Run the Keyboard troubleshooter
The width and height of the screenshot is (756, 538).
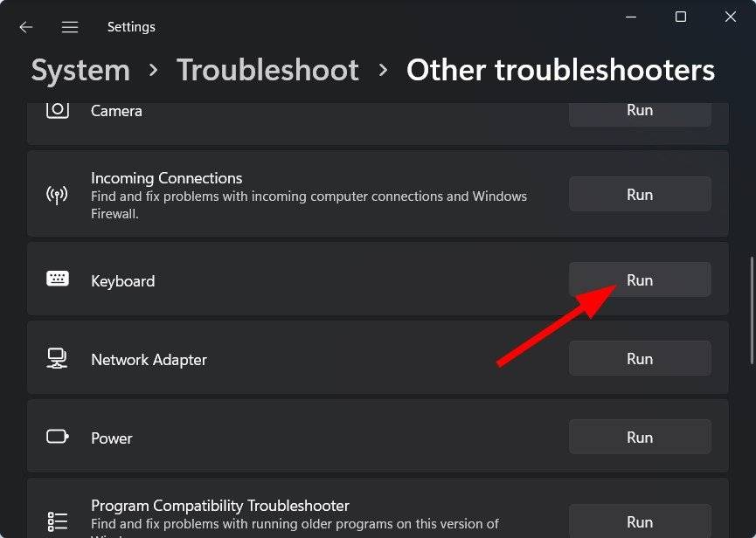click(x=640, y=279)
